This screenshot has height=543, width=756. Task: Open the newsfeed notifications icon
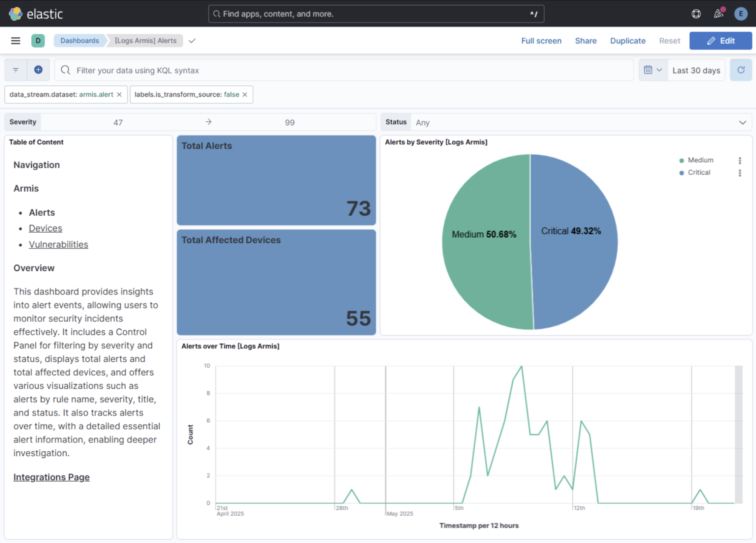718,14
